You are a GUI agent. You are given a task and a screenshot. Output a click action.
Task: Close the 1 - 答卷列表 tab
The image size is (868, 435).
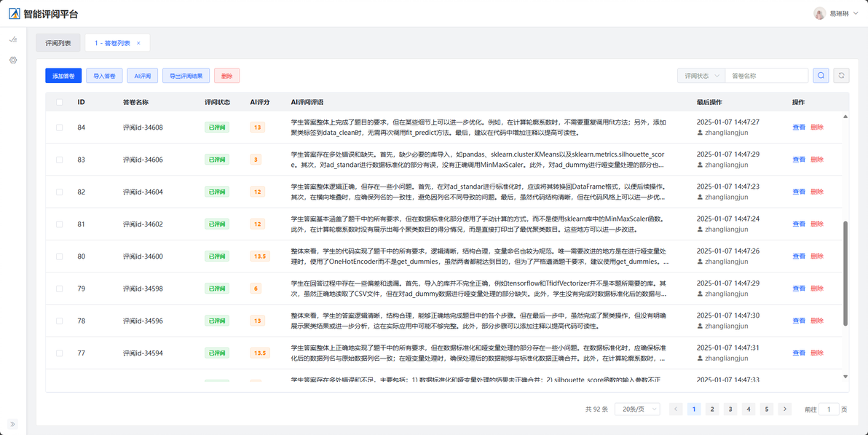click(138, 43)
